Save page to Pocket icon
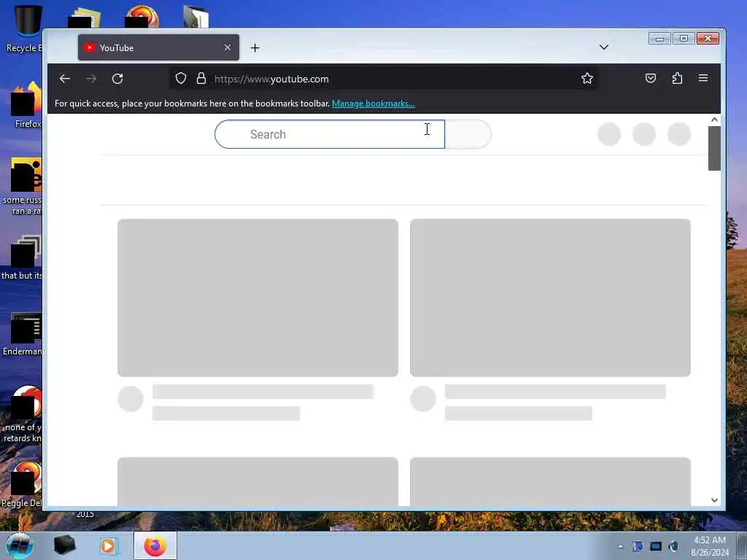747x560 pixels. click(650, 78)
